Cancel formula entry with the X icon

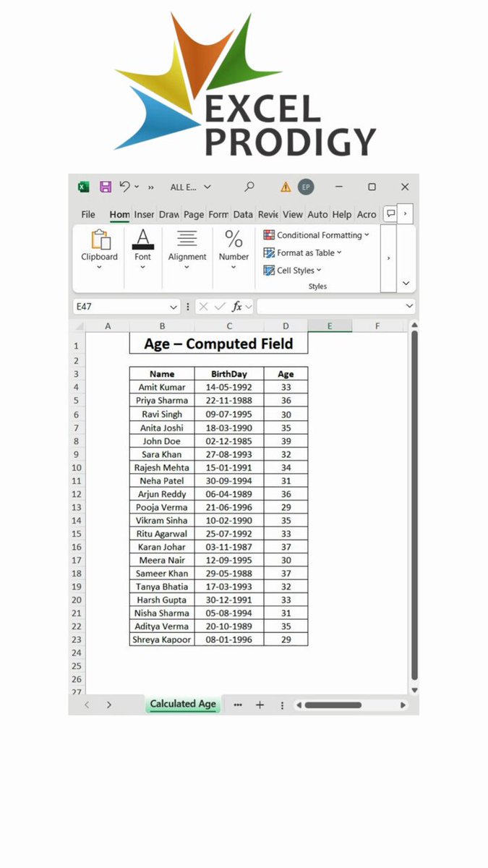[203, 307]
